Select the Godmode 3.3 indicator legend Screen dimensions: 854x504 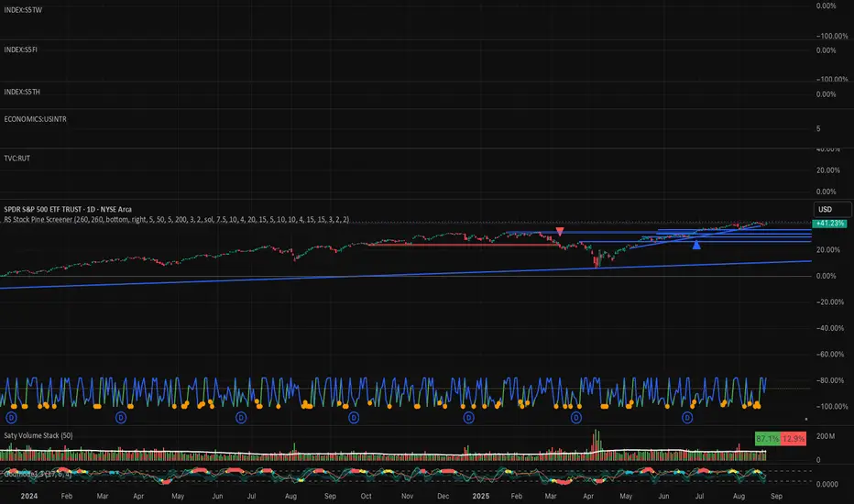(38, 475)
